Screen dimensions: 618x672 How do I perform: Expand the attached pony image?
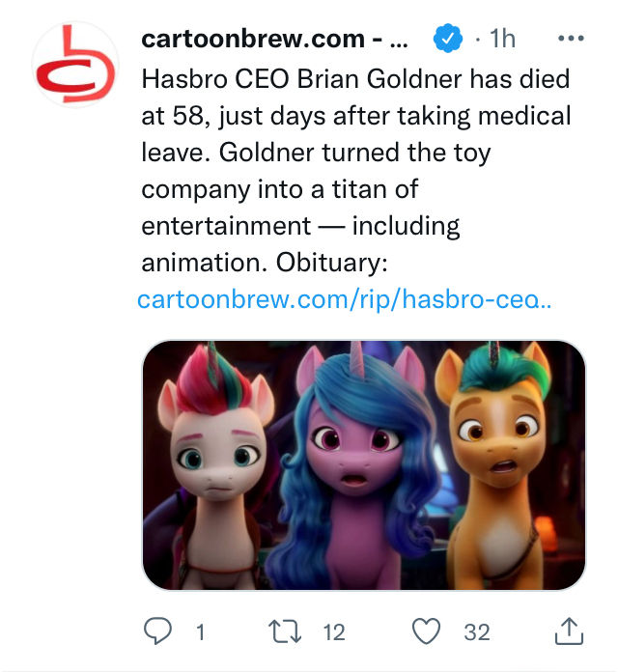click(x=364, y=465)
